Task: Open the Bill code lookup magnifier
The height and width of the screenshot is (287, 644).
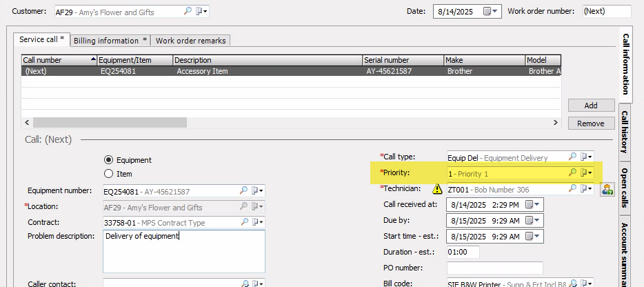Action: (x=572, y=284)
